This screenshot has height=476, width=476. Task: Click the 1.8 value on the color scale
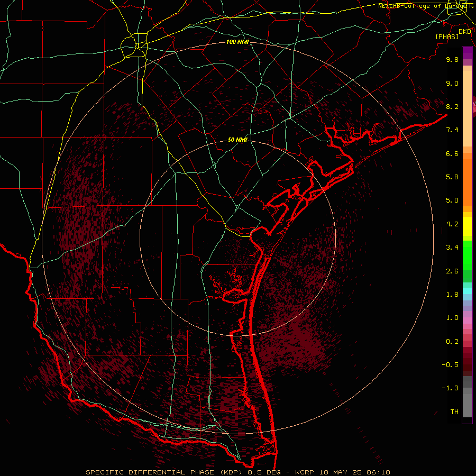point(452,295)
